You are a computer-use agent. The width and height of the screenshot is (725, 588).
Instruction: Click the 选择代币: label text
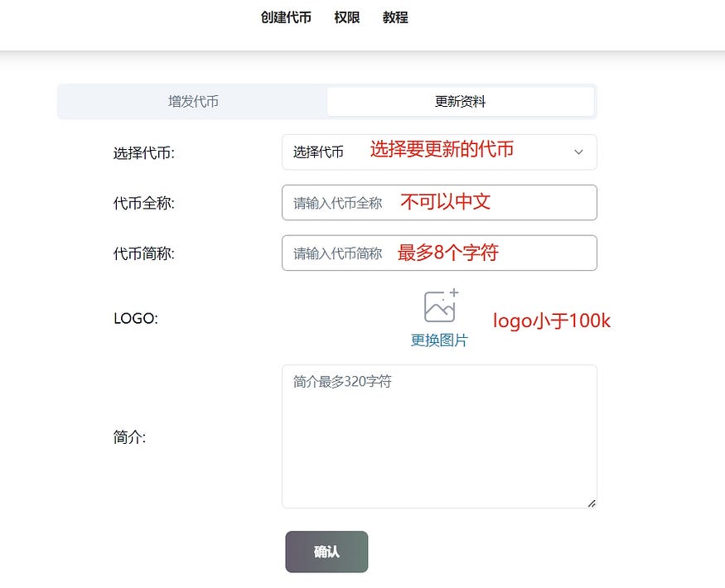tap(144, 153)
